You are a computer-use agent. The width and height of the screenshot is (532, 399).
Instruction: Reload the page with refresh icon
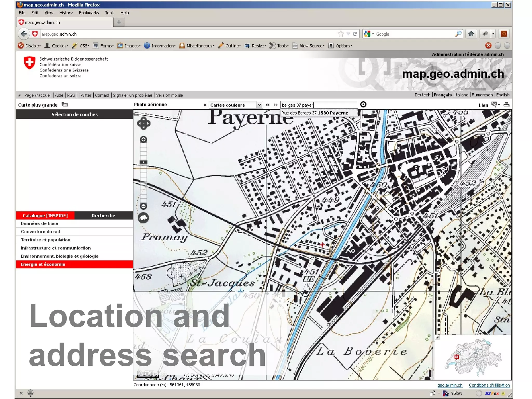pos(355,34)
